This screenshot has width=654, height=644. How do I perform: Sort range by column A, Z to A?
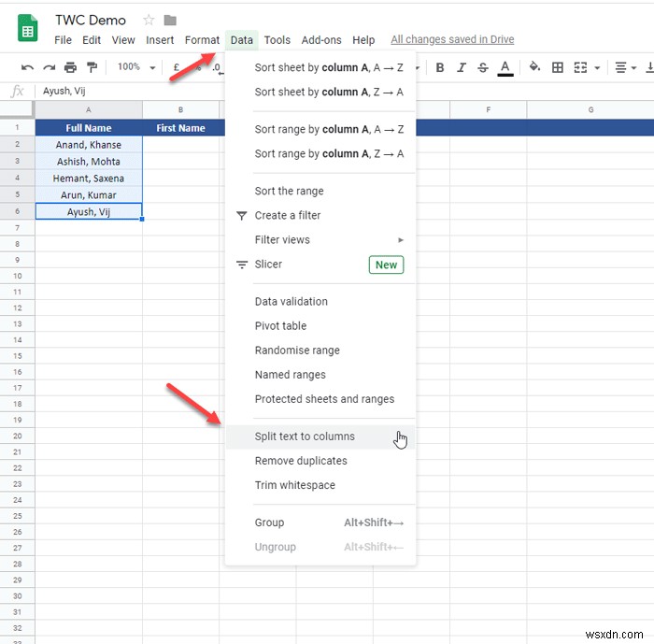[320, 153]
